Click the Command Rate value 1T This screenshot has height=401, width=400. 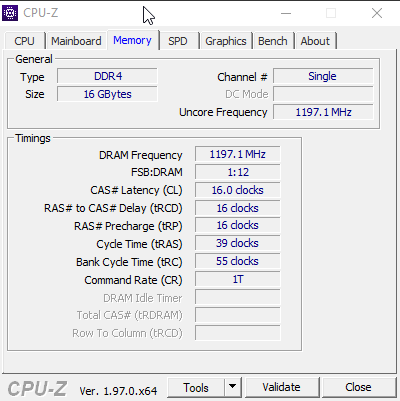click(238, 279)
